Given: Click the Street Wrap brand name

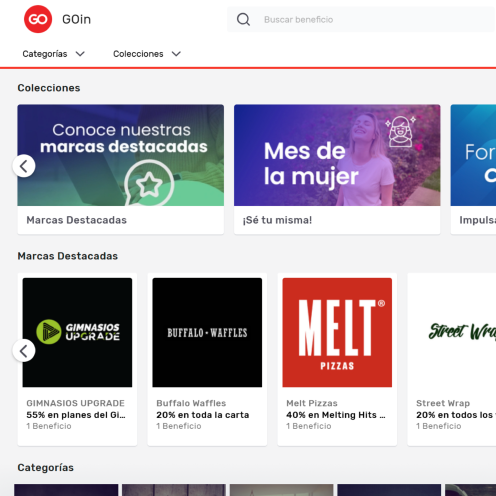Looking at the screenshot, I should pos(443,403).
